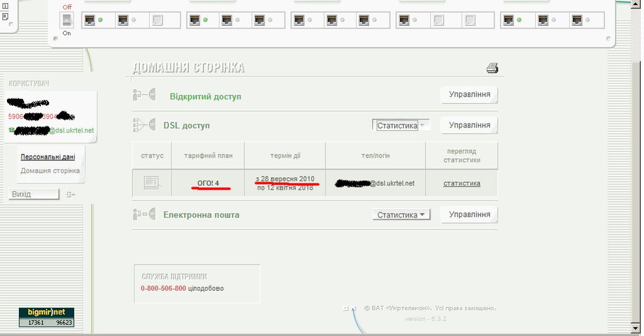The image size is (644, 336).
Task: Click Управління button for Відкритий доступ
Action: [469, 95]
